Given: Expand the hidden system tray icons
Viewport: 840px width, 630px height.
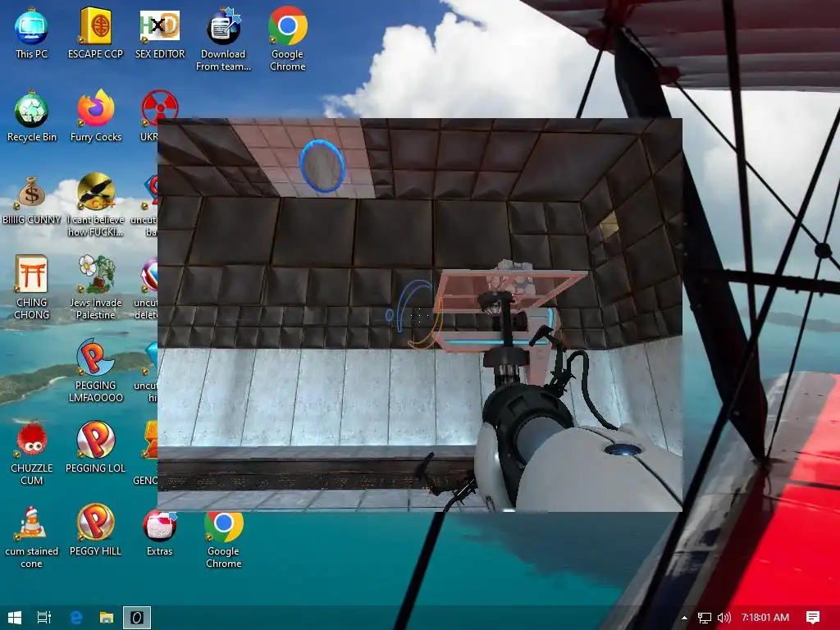Looking at the screenshot, I should point(684,618).
